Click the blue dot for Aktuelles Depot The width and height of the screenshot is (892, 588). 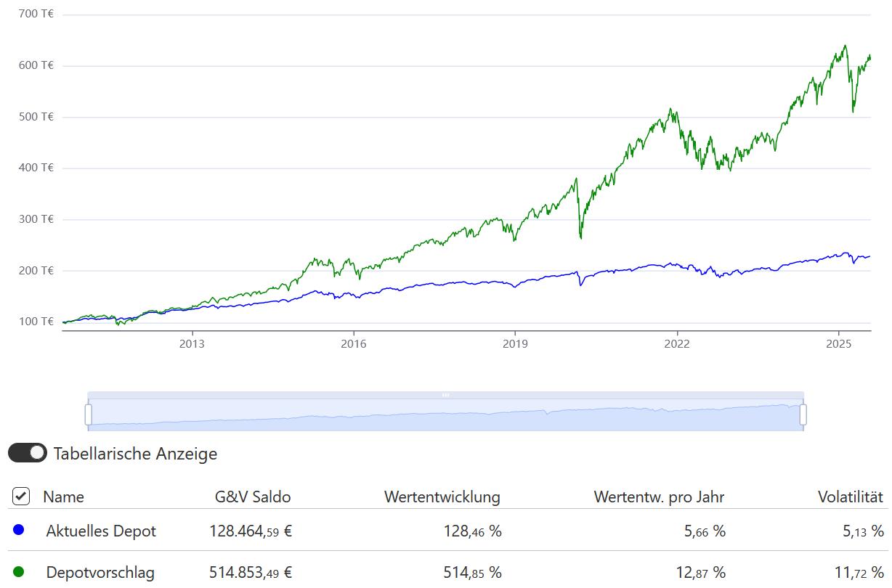tap(19, 531)
